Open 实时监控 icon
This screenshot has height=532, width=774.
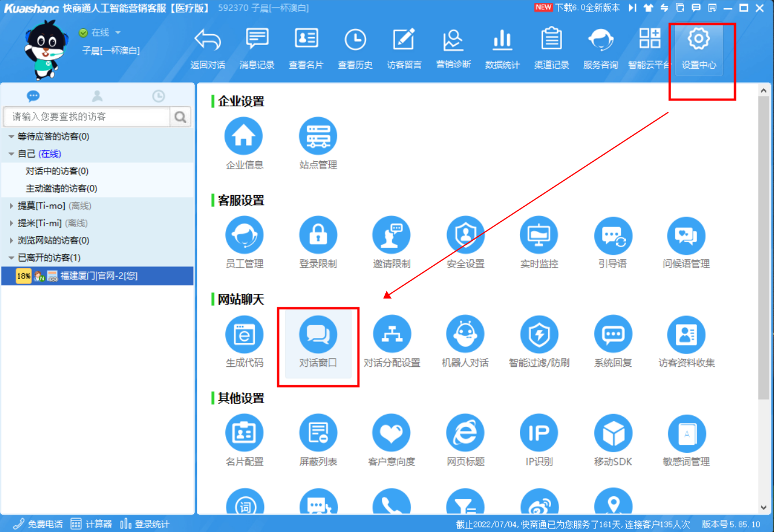(539, 235)
